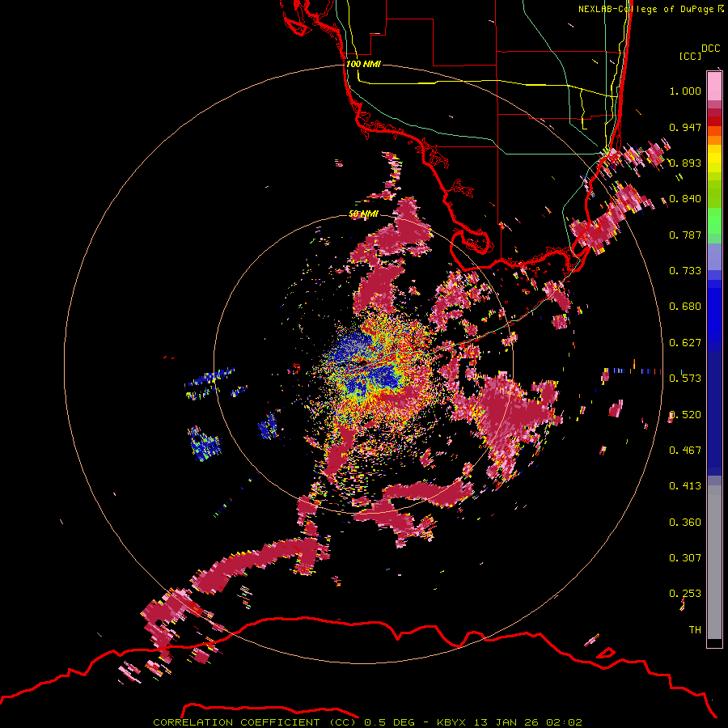Click the 0.5 DEG elevation angle text

point(389,722)
